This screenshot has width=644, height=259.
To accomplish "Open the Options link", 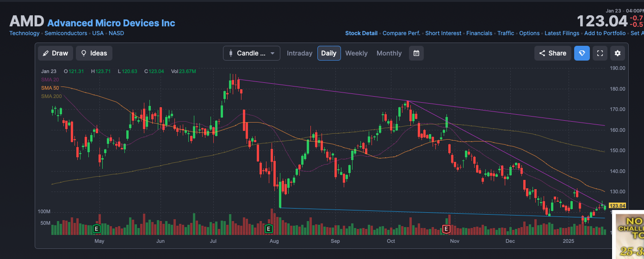I will [529, 33].
